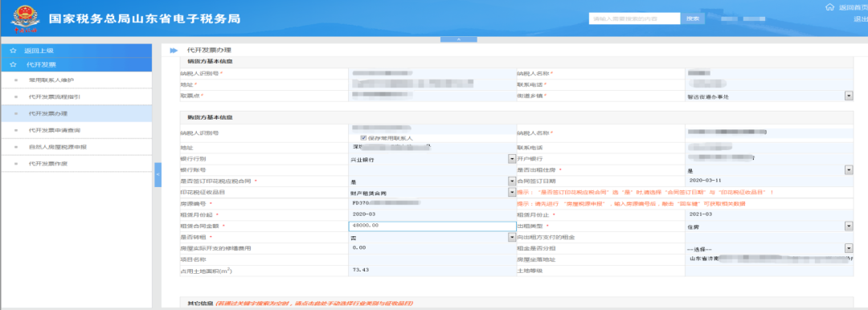Click the header search input box
The image size is (868, 310).
point(634,18)
